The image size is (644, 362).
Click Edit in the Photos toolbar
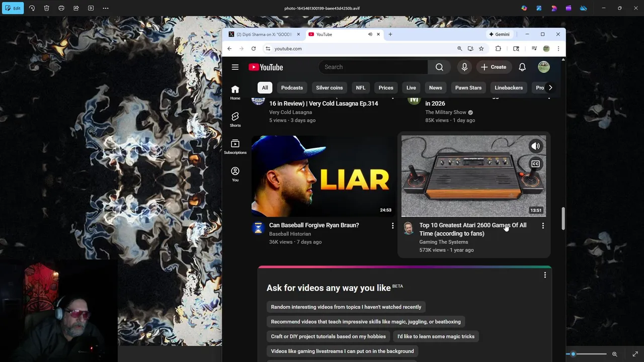pos(13,8)
